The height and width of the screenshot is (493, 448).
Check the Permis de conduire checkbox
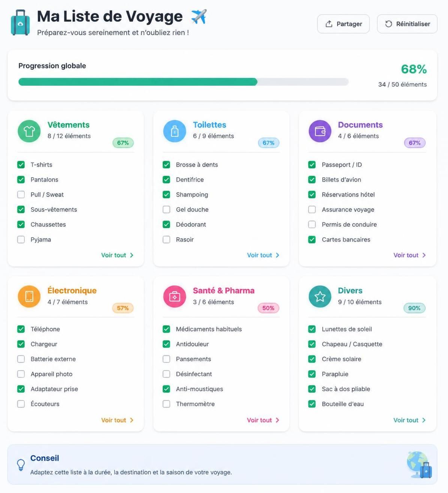[x=312, y=224]
